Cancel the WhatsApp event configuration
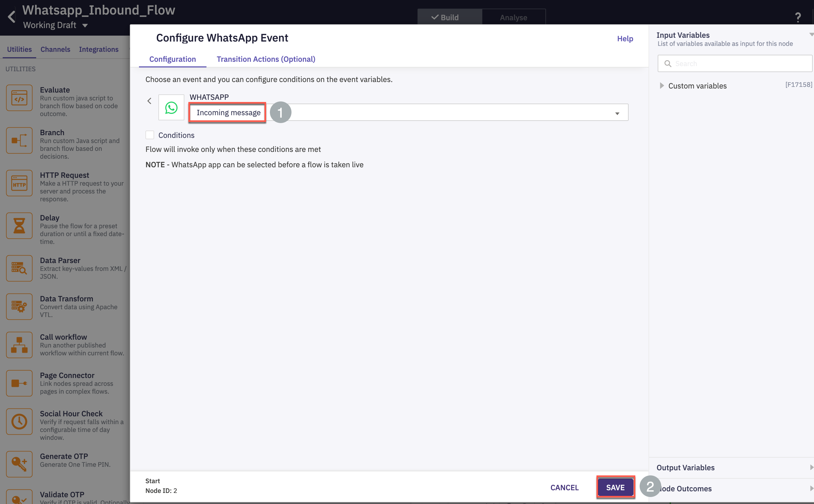The height and width of the screenshot is (504, 814). click(x=564, y=487)
